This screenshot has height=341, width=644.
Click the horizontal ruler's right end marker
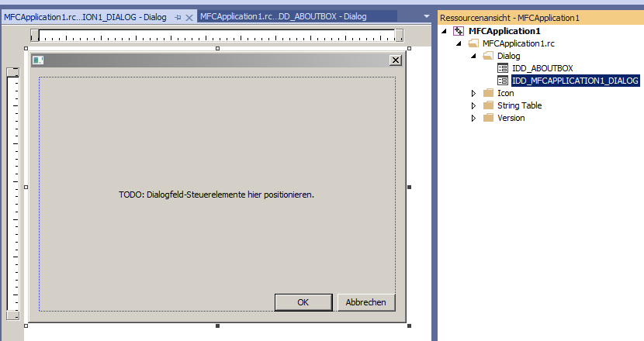tap(400, 36)
